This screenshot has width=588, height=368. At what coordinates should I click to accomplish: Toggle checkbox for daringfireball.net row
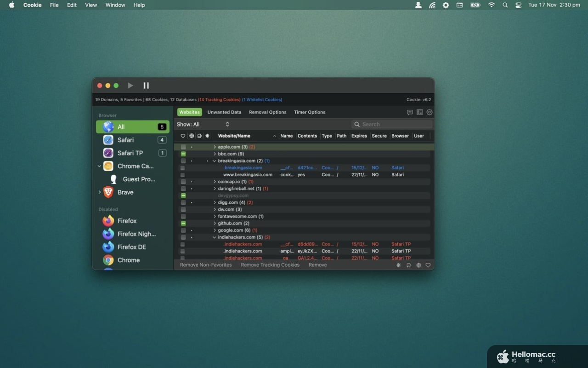tap(183, 189)
